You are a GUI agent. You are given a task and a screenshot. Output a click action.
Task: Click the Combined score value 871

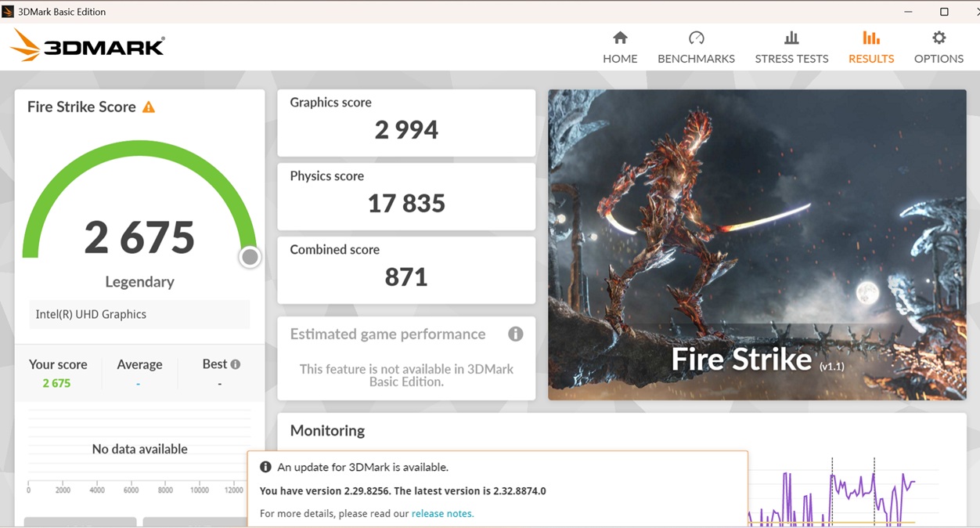click(406, 277)
